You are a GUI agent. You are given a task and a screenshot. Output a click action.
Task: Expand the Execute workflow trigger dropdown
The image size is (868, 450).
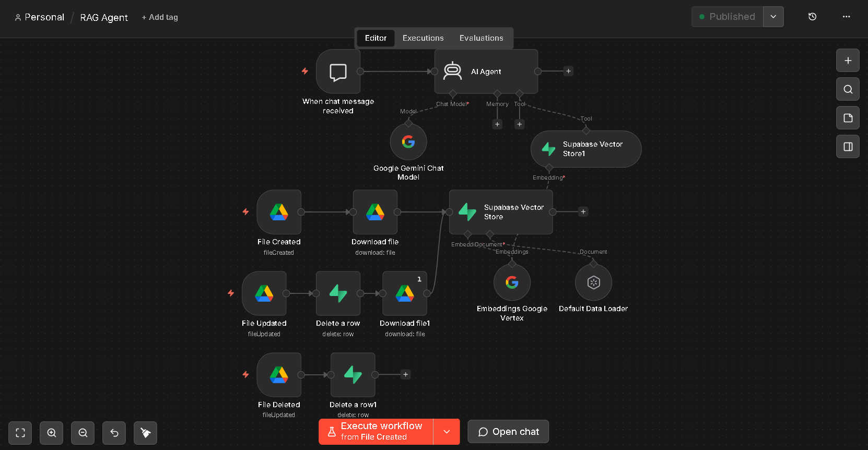(447, 432)
